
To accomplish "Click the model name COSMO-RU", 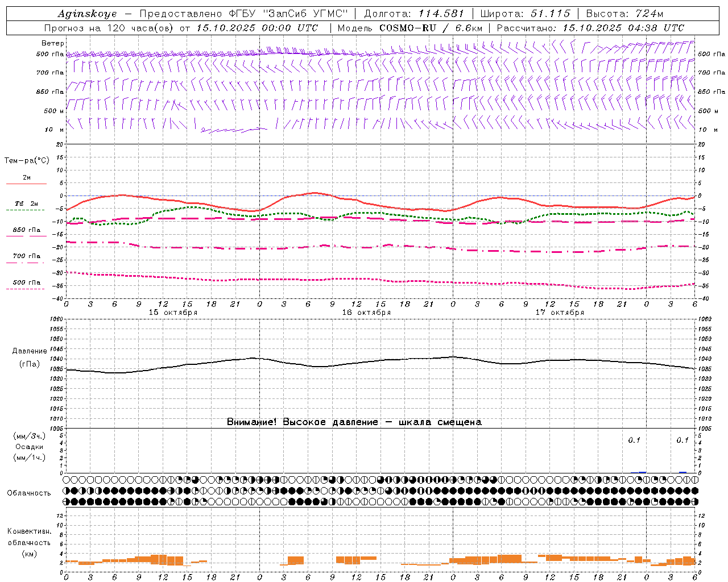I will [407, 28].
